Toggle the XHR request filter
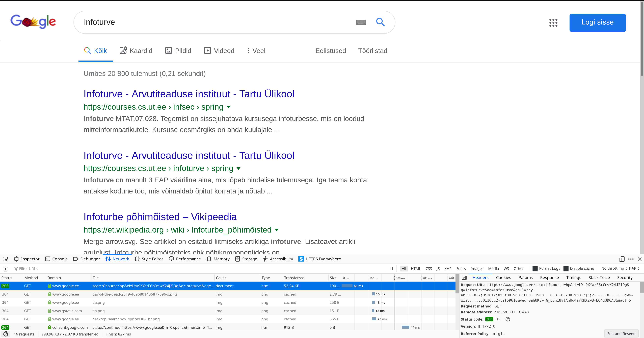Viewport: 644px width, 338px height. click(447, 268)
